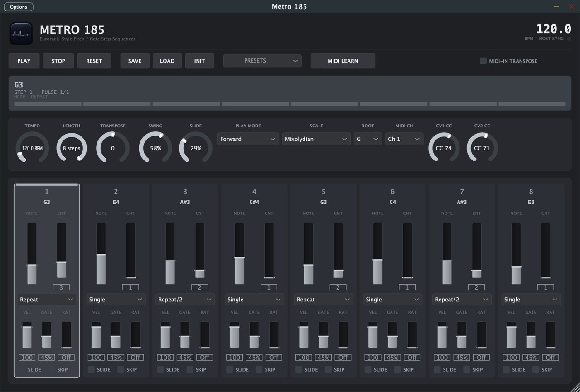Click the Swing knob at 58%
This screenshot has height=392, width=580.
155,148
